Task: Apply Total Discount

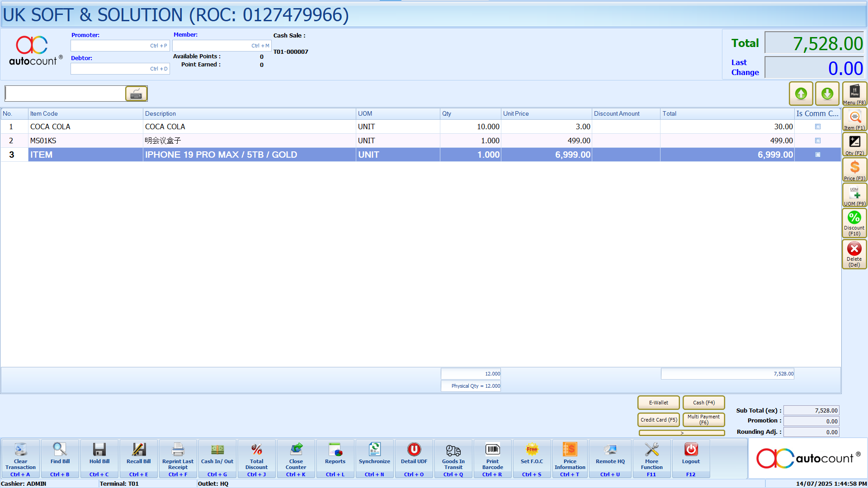Action: 256,459
